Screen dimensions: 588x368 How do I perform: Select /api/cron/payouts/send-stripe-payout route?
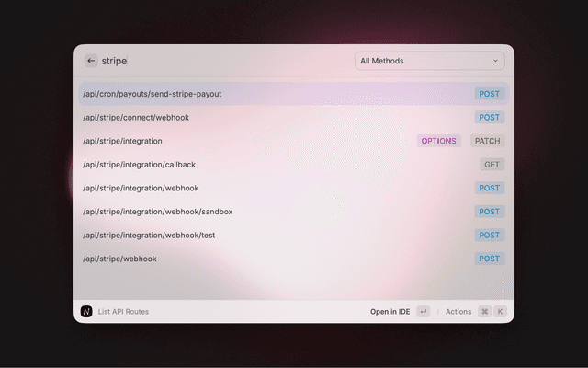point(152,94)
